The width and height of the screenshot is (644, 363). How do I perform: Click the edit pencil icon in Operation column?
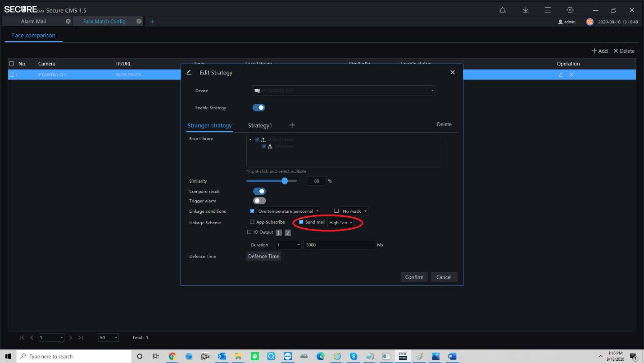click(x=561, y=74)
